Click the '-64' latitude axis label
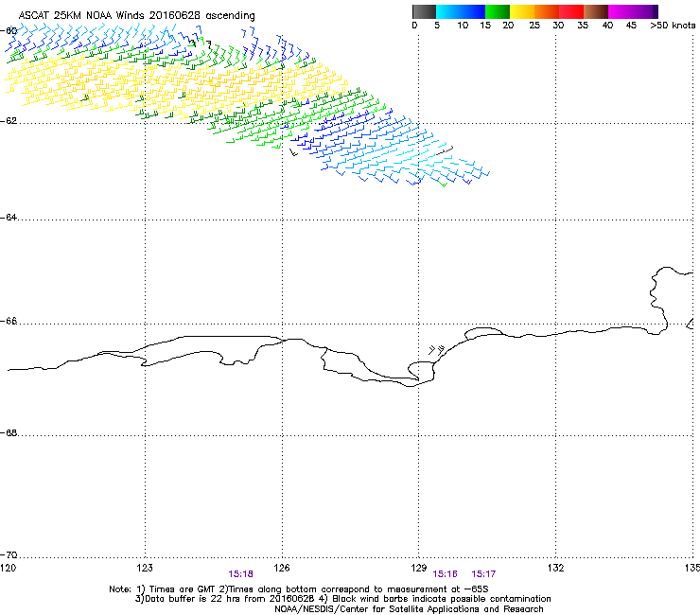This screenshot has height=615, width=700. click(9, 218)
